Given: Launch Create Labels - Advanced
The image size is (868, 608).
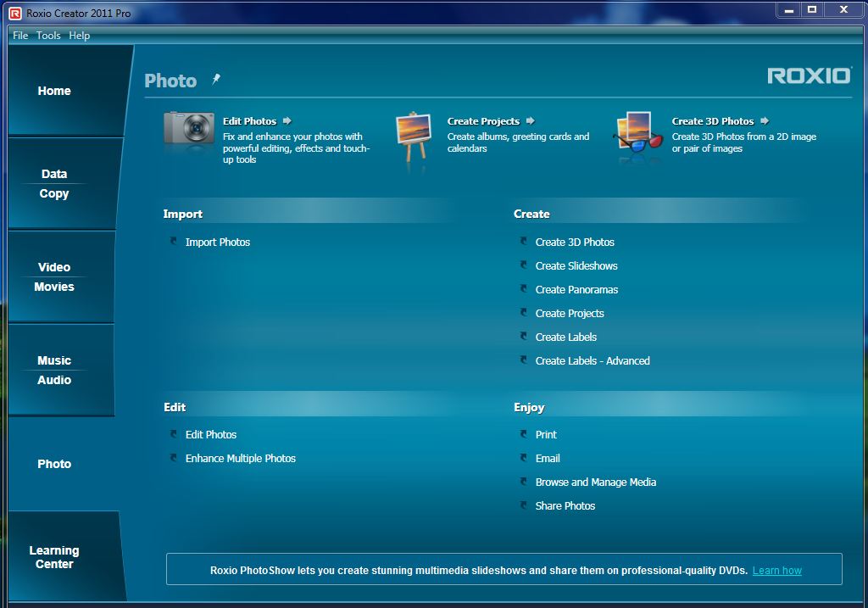Looking at the screenshot, I should click(x=593, y=361).
